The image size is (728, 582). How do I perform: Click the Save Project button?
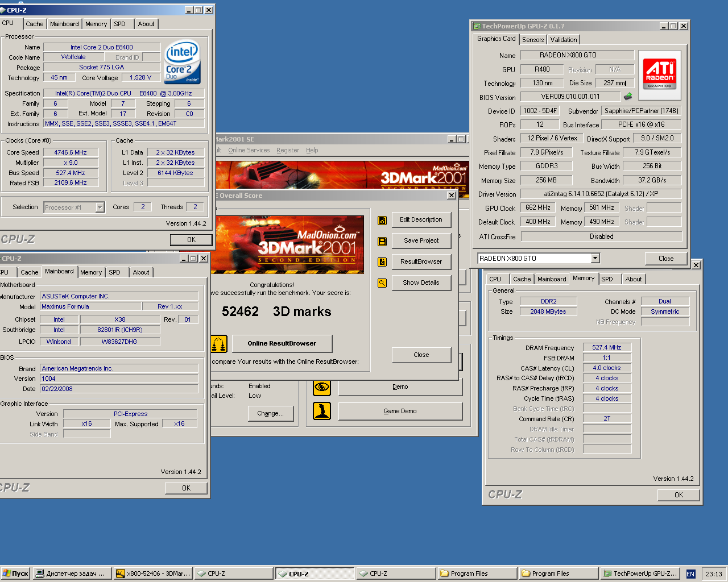click(421, 241)
